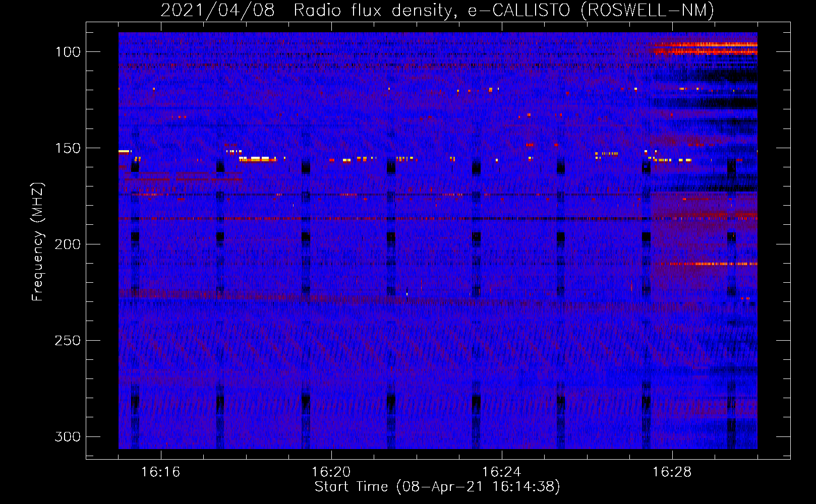Click the 300 frequency tick label
Viewport: 816px width, 504px height.
click(x=68, y=436)
